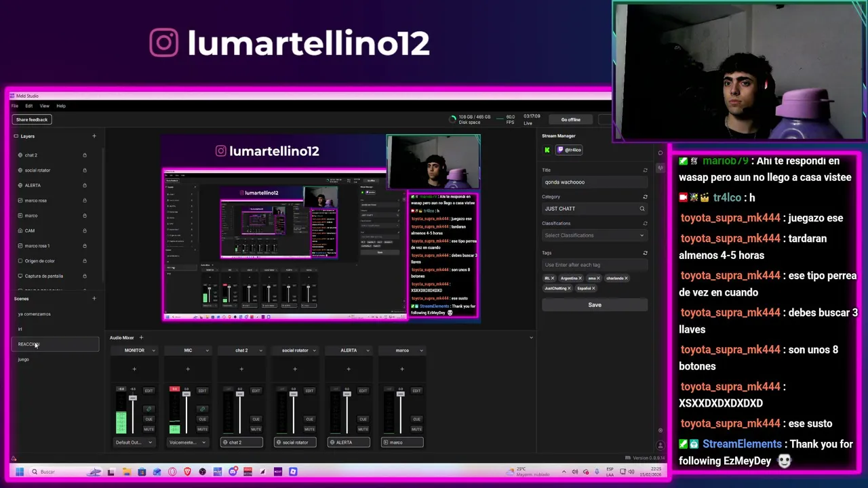Add an effect to the MIC channel
The image size is (868, 488).
tap(188, 369)
